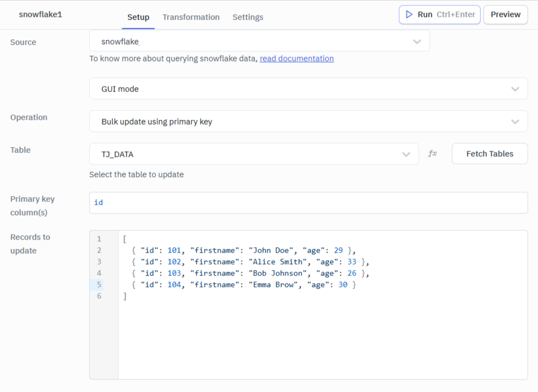Click the query name snowflake1
The width and height of the screenshot is (538, 392).
[40, 14]
